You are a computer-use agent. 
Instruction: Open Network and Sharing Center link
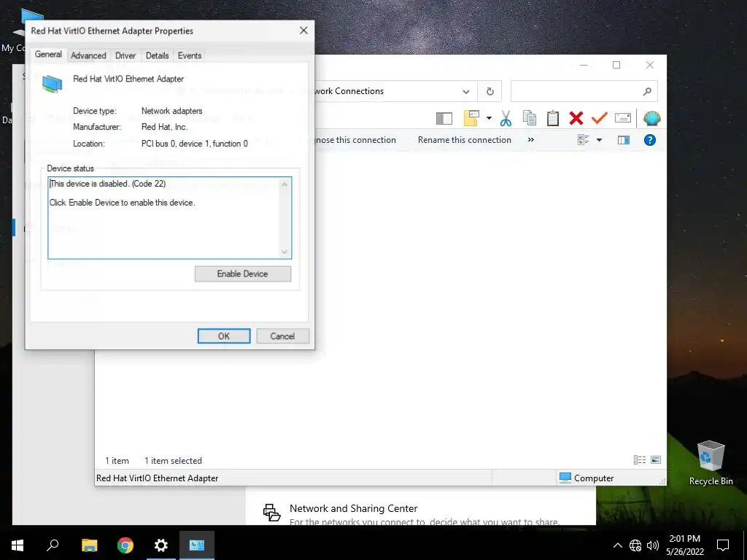pyautogui.click(x=354, y=508)
